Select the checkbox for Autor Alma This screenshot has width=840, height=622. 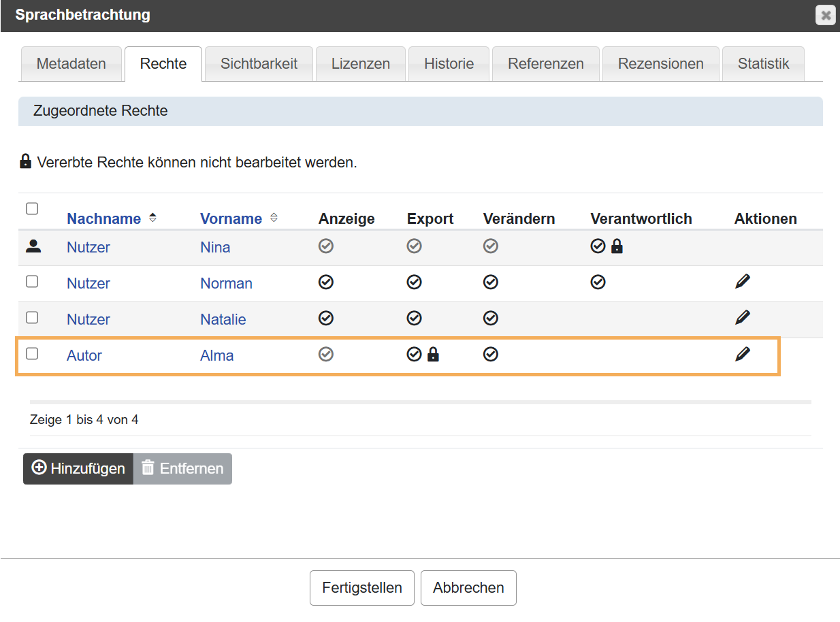tap(32, 354)
